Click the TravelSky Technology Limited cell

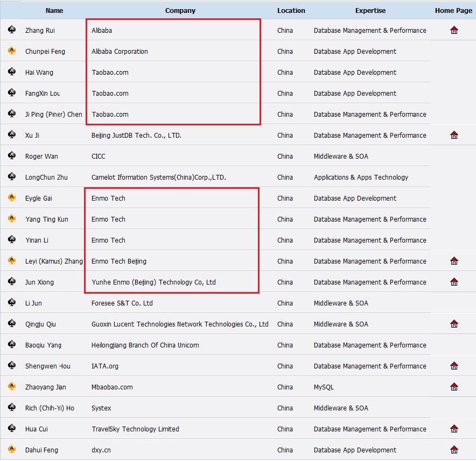coord(135,429)
